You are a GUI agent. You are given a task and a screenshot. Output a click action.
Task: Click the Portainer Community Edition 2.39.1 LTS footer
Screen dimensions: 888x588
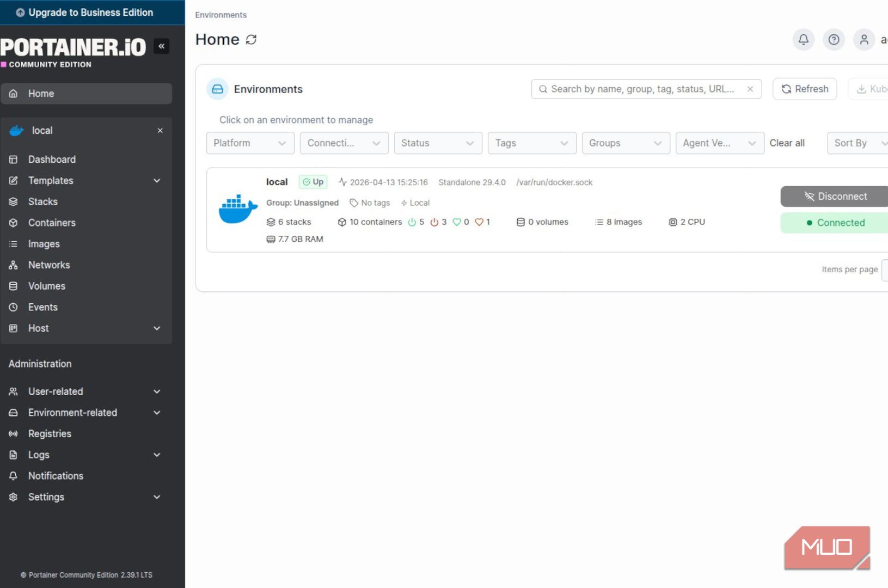click(x=87, y=575)
